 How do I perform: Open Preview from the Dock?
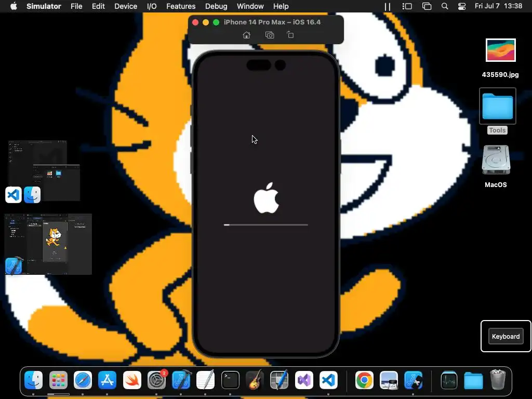pos(389,380)
